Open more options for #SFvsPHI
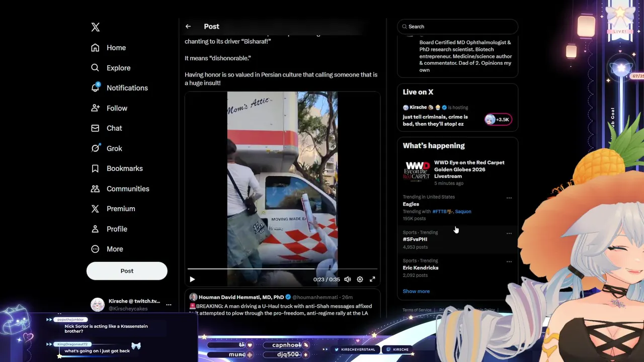 tap(509, 233)
